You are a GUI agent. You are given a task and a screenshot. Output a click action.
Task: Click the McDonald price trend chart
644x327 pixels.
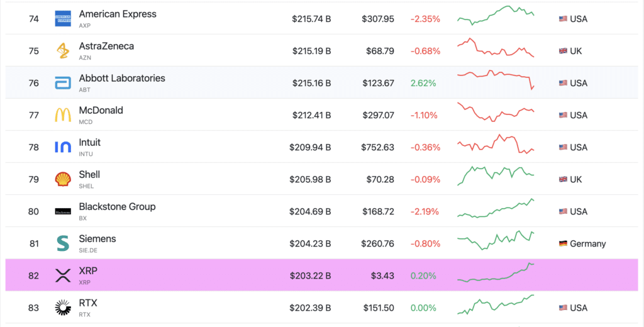coord(496,112)
